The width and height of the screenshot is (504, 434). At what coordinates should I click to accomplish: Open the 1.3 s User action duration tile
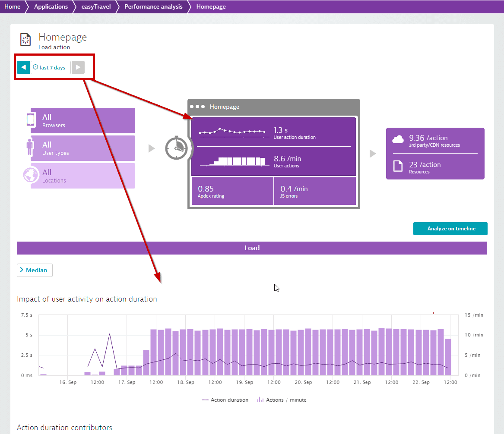coord(274,132)
